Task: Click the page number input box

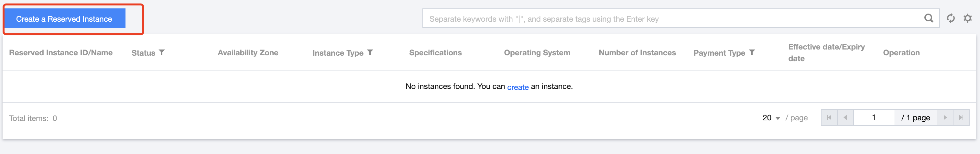Action: tap(874, 117)
